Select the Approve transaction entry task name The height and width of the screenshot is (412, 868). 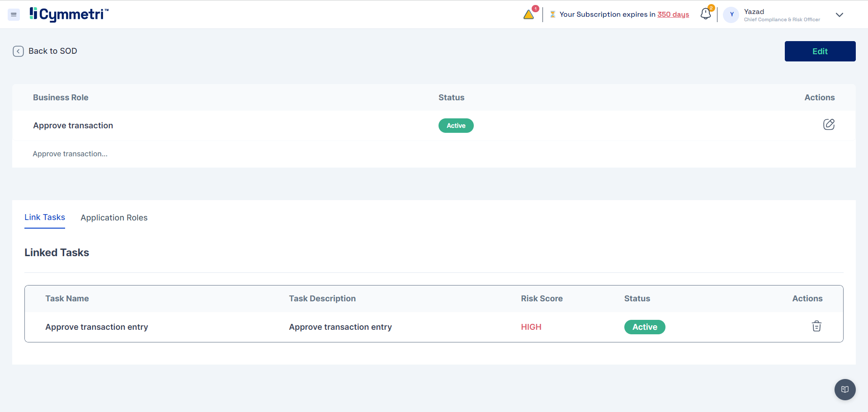tap(97, 327)
